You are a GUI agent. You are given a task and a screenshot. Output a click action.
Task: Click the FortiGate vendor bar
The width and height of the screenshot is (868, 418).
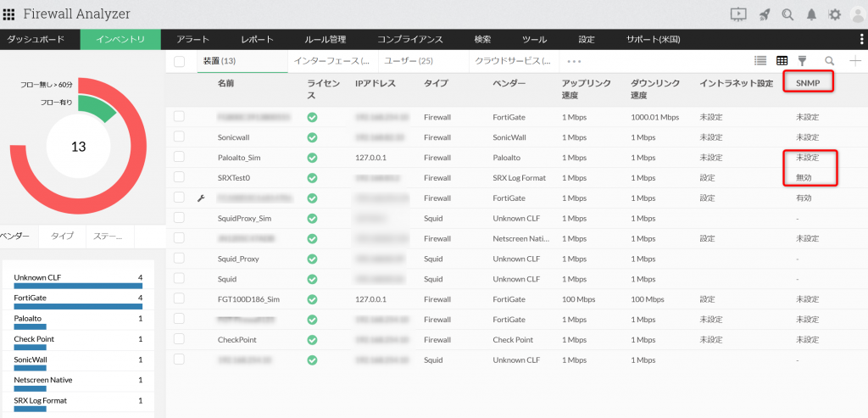click(78, 303)
